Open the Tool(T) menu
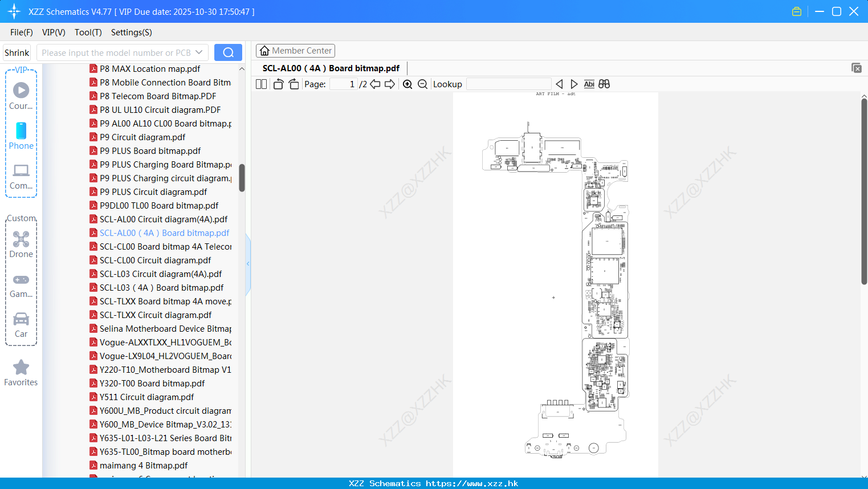This screenshot has height=489, width=868. pos(88,32)
